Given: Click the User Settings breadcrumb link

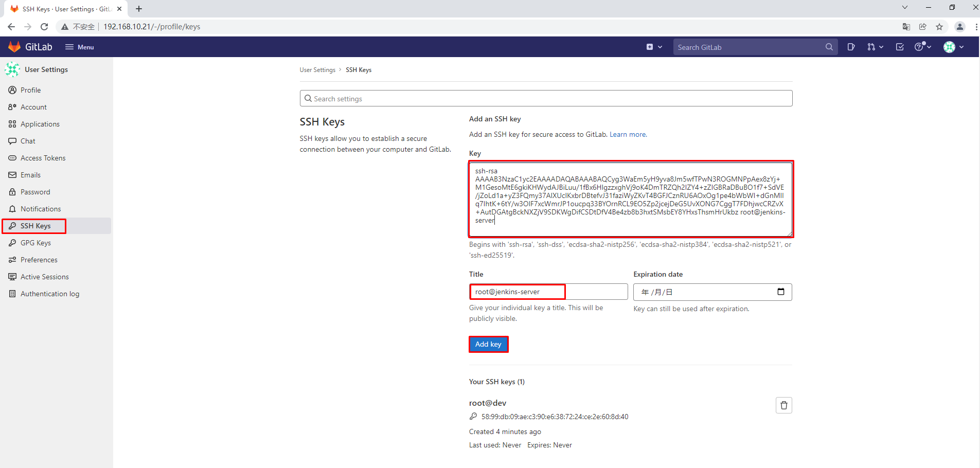Looking at the screenshot, I should (x=317, y=70).
